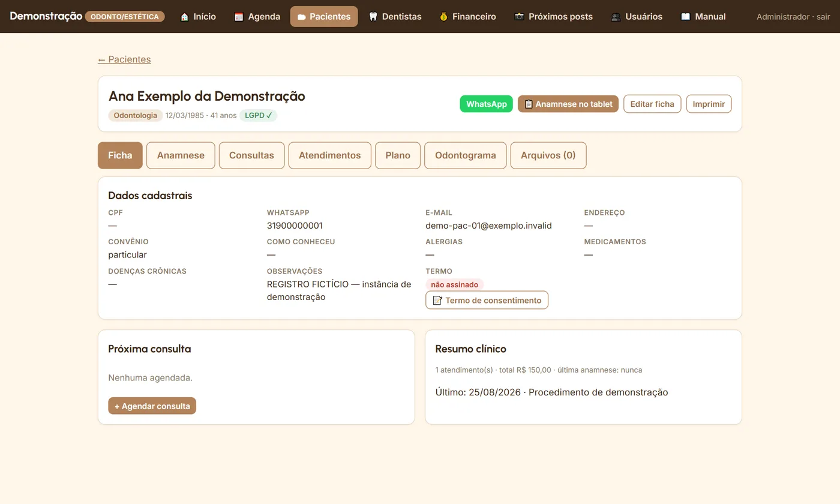This screenshot has height=504, width=840.
Task: Click the LGPD ✓ badge
Action: pos(258,115)
